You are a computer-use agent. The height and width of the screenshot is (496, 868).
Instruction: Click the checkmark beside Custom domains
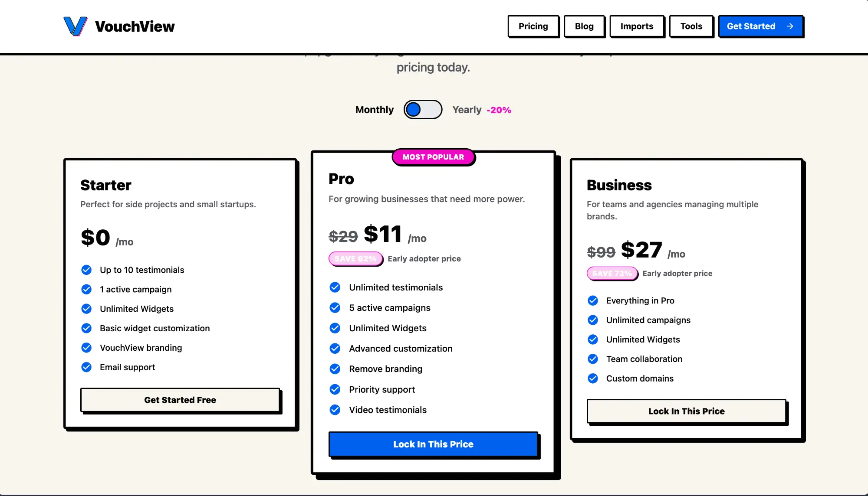click(593, 379)
